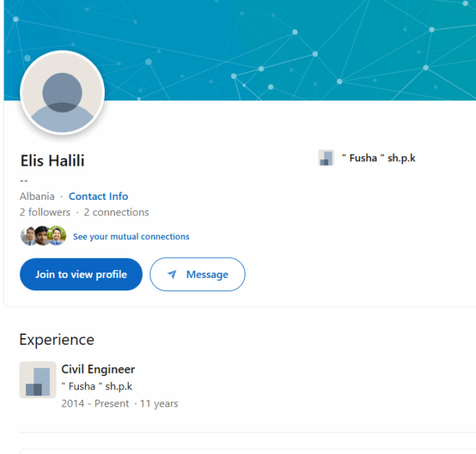Click the 2014 - Present date range
Image resolution: width=476 pixels, height=454 pixels.
pos(95,403)
